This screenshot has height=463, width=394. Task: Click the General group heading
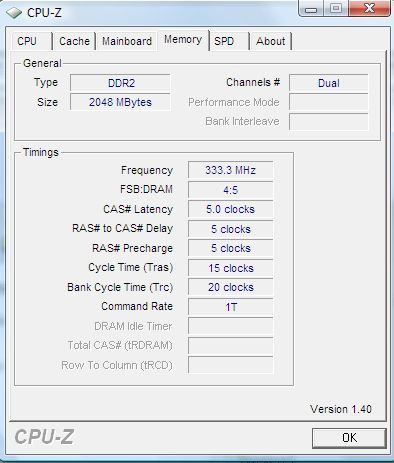tap(42, 63)
